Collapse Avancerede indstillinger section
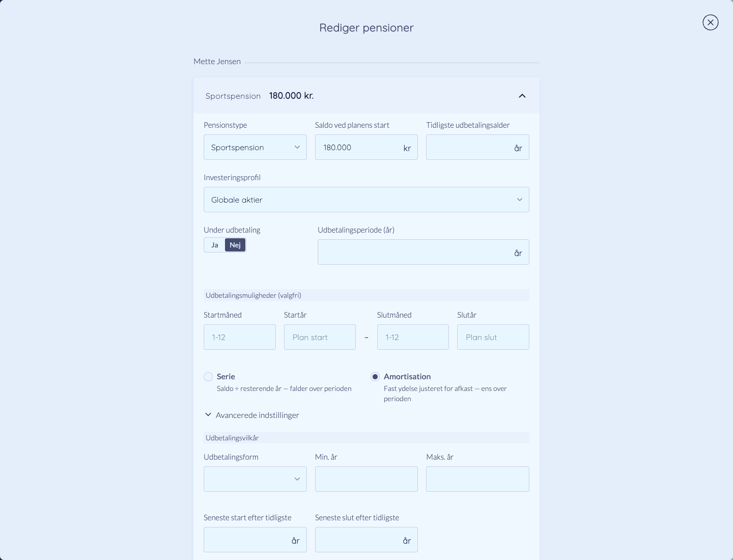The height and width of the screenshot is (560, 733). click(x=251, y=415)
